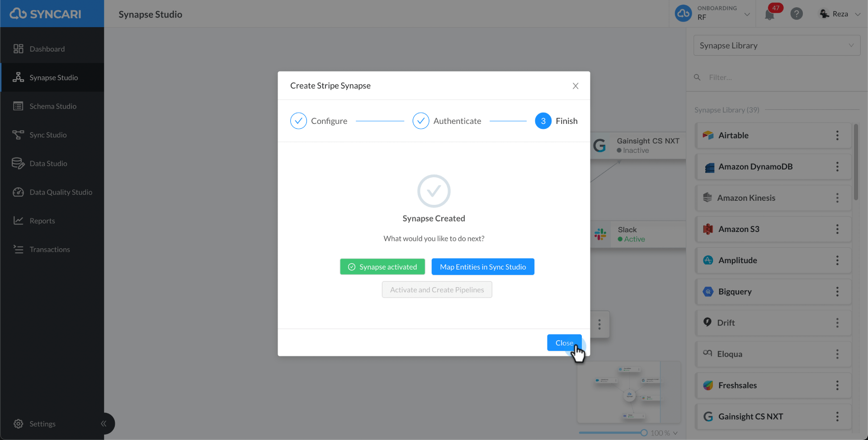Open the Freshsales options menu
This screenshot has height=440, width=868.
[837, 385]
